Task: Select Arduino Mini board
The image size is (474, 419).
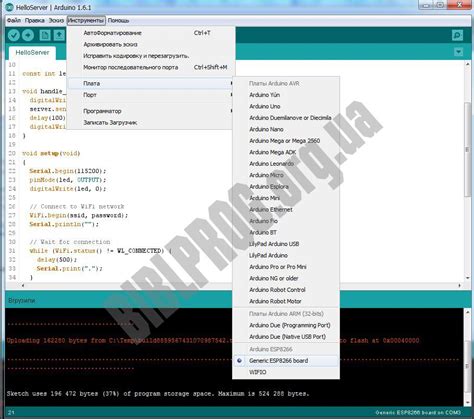Action: pyautogui.click(x=286, y=198)
